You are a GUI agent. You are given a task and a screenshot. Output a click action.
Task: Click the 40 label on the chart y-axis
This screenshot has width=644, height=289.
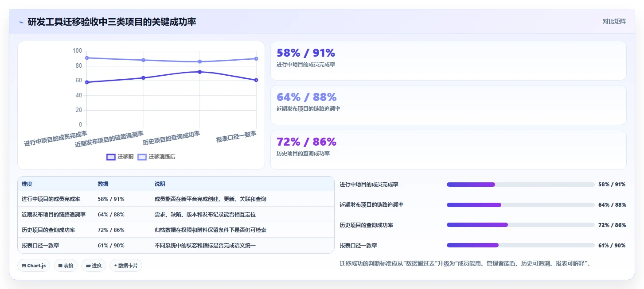click(78, 95)
